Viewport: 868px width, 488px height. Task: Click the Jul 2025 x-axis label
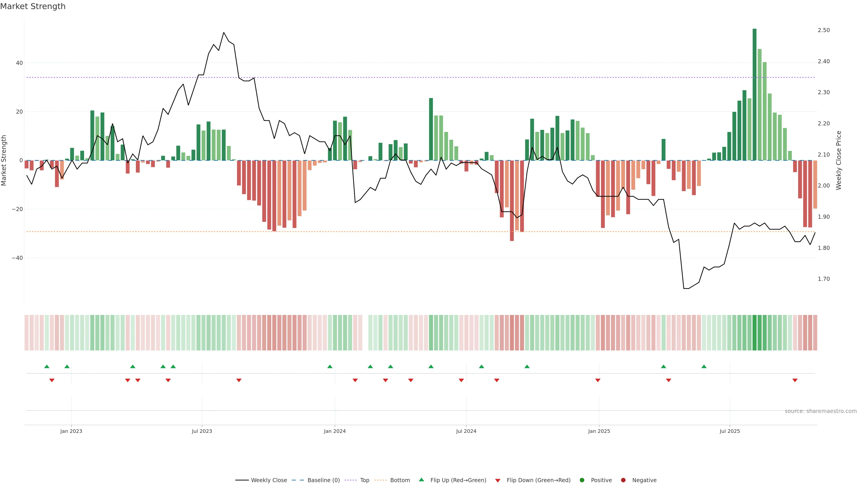(730, 431)
